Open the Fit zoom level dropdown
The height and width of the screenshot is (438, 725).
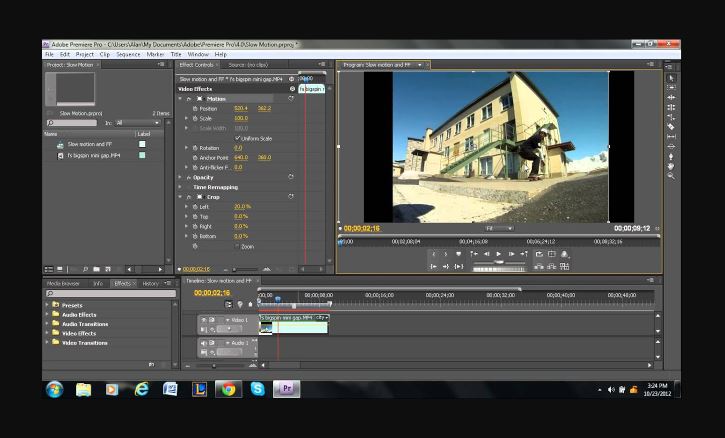click(499, 228)
